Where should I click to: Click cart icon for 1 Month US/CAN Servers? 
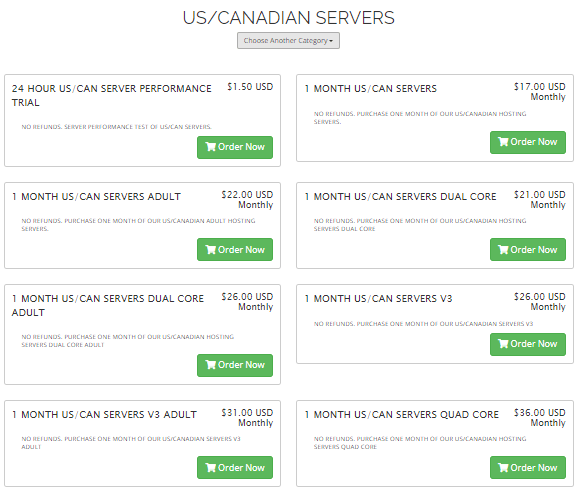503,142
